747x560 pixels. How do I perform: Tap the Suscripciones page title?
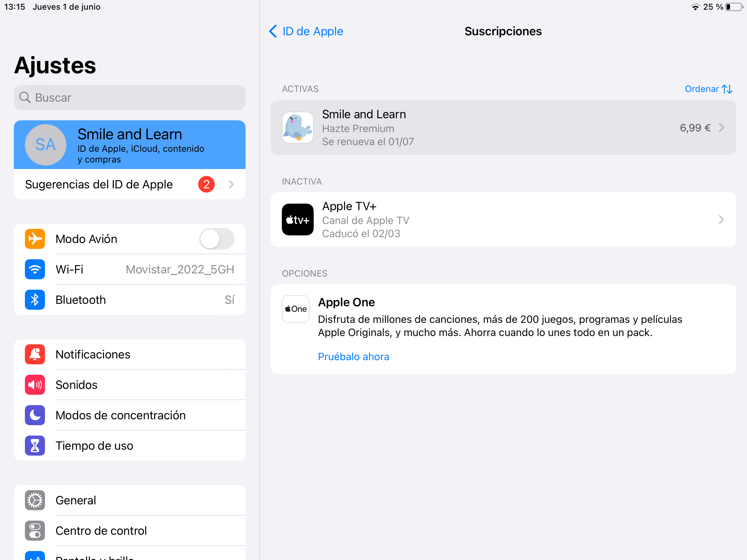coord(503,31)
